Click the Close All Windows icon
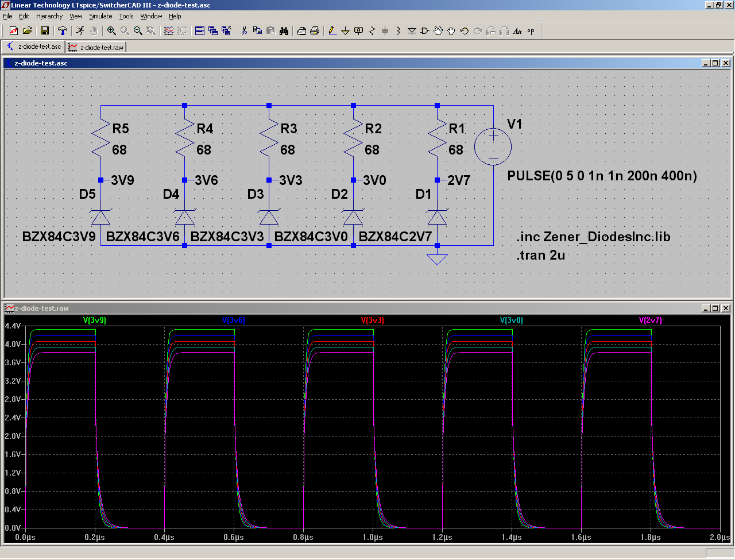735x560 pixels. coord(226,31)
